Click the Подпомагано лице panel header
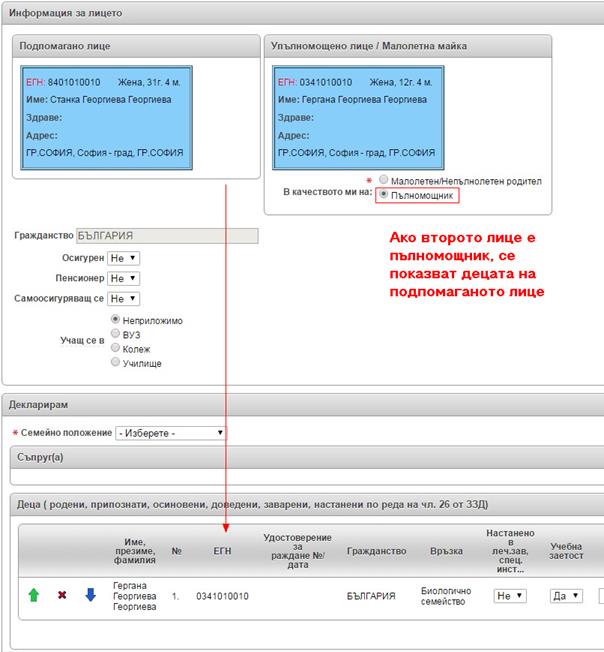Image resolution: width=604 pixels, height=652 pixels. click(136, 46)
